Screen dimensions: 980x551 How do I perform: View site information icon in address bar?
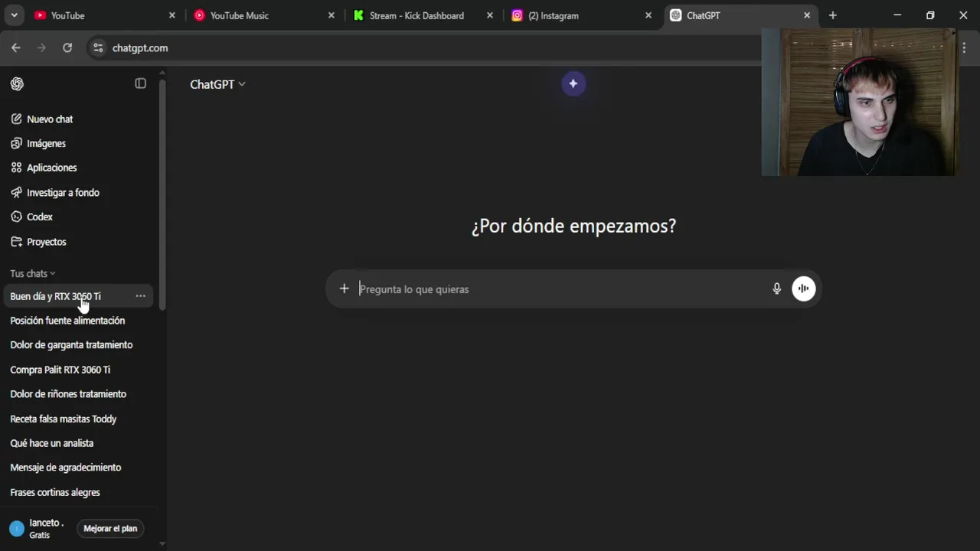tap(97, 47)
